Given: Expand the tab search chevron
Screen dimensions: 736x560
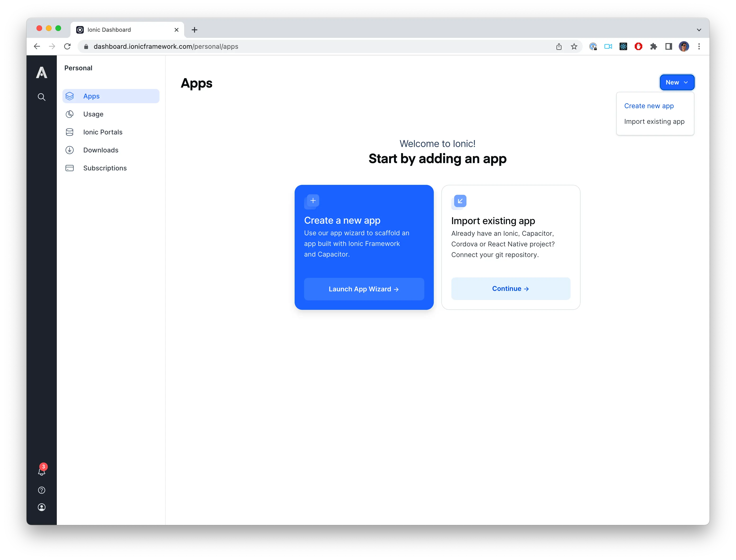Looking at the screenshot, I should pos(699,30).
